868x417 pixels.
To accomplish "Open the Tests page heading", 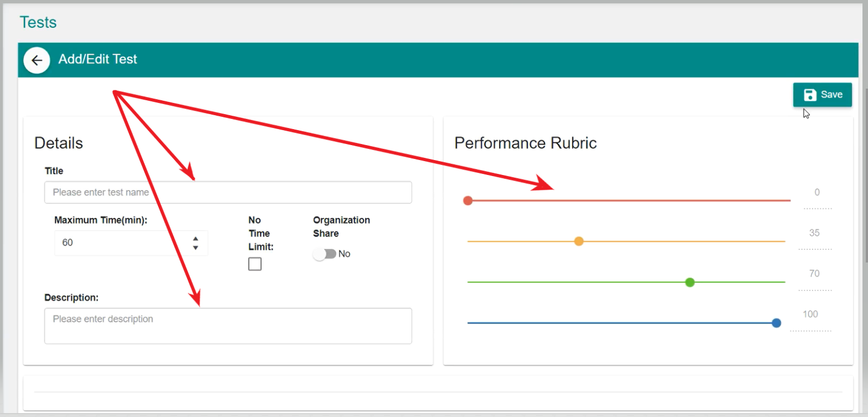I will pyautogui.click(x=38, y=22).
